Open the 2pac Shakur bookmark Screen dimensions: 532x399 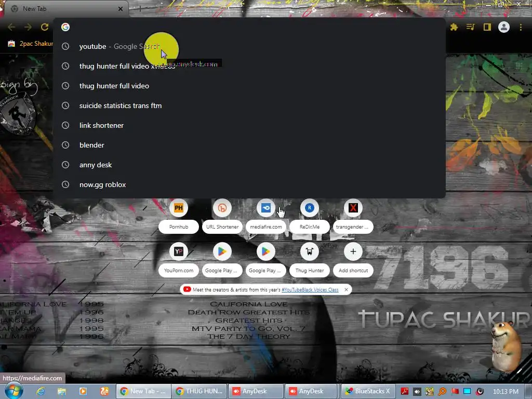coord(31,44)
